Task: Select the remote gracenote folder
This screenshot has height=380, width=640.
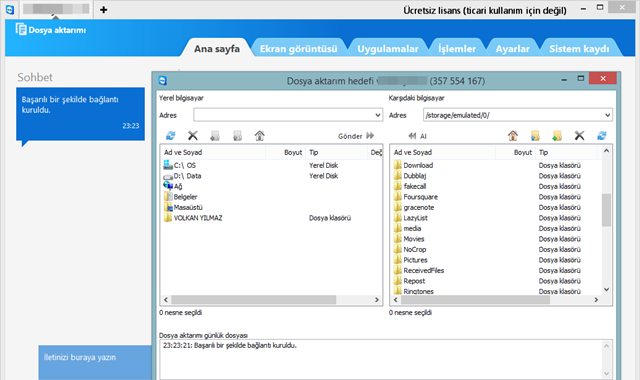Action: coord(414,207)
